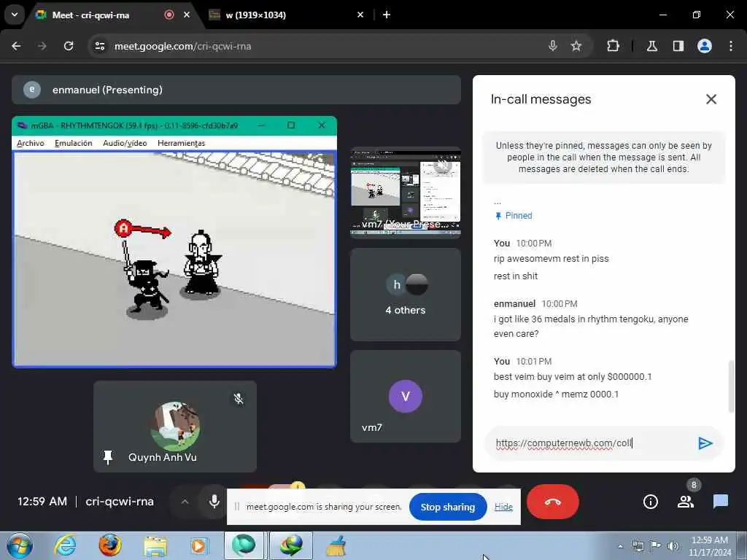Send the typed chat message
This screenshot has width=747, height=560.
pos(705,443)
